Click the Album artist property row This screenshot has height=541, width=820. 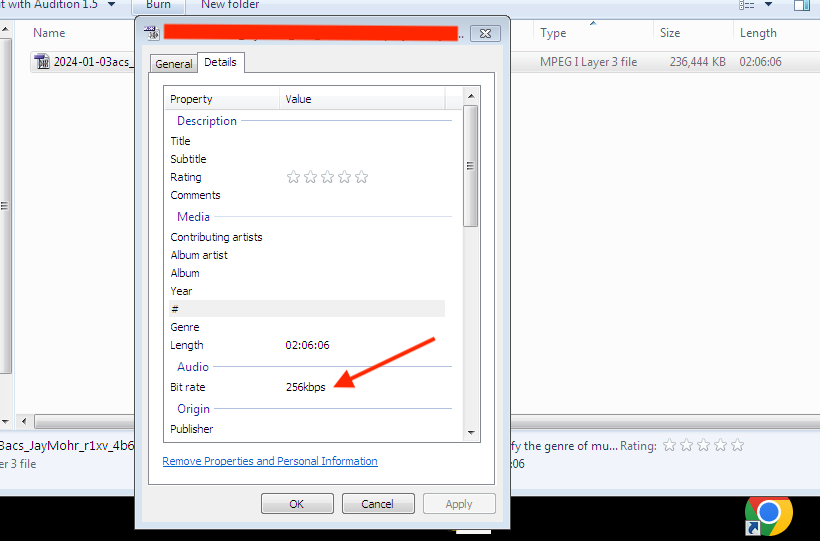(307, 255)
